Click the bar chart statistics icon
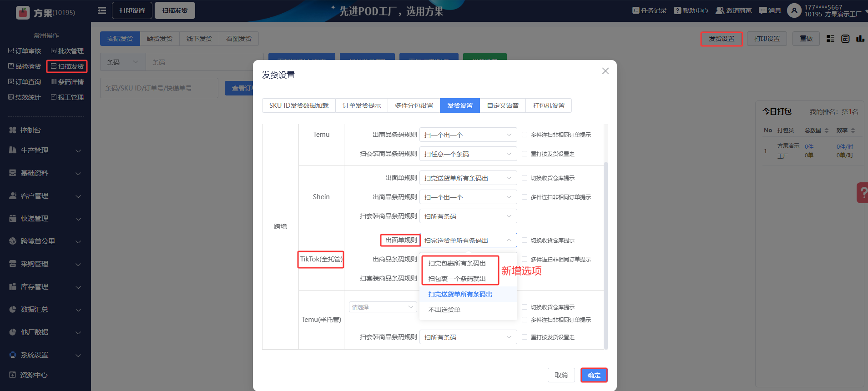 [860, 39]
